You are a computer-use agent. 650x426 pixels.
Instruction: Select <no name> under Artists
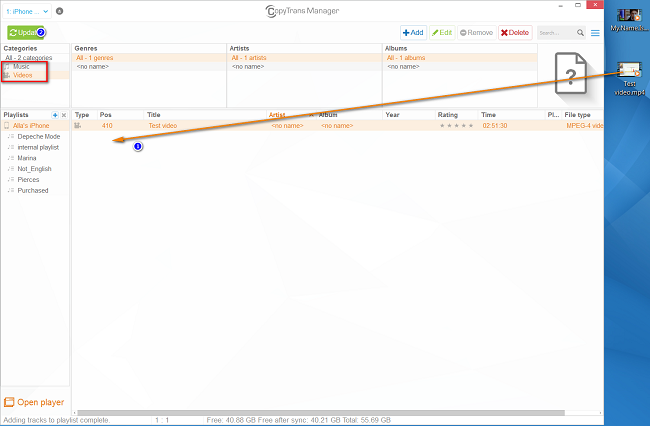pos(305,66)
